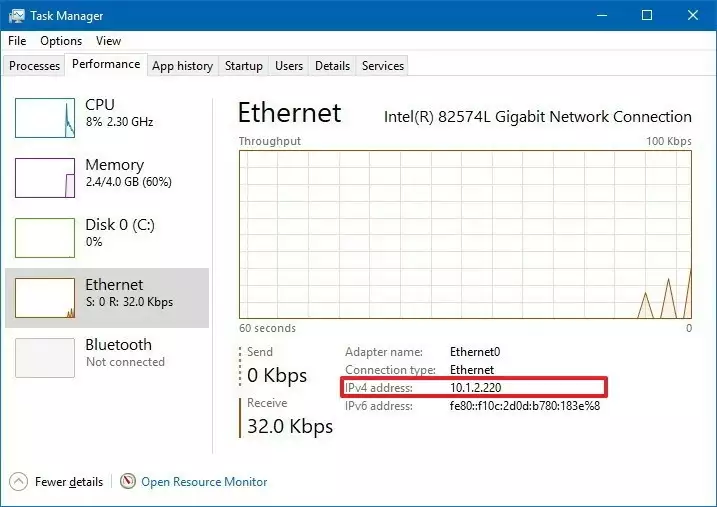The image size is (717, 507).
Task: Switch to the Details tab
Action: click(x=332, y=66)
